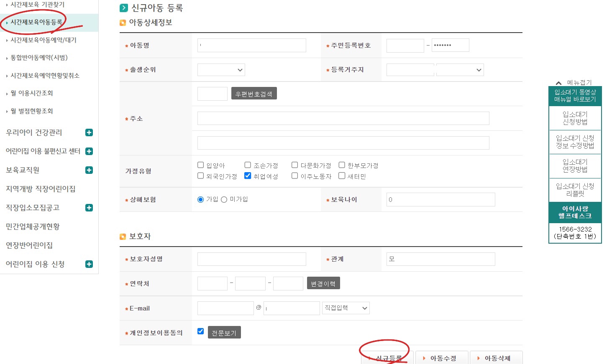Click the 신규등록 submit button

point(386,358)
